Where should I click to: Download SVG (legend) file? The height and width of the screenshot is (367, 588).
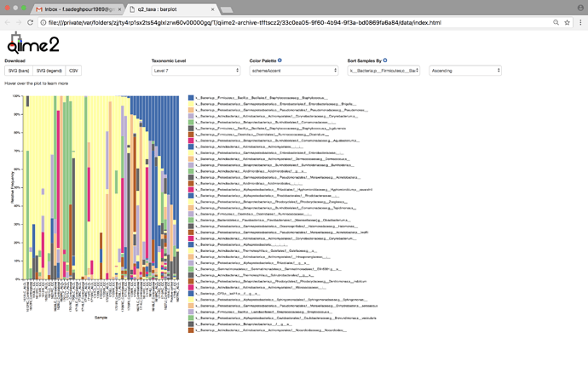click(x=49, y=71)
